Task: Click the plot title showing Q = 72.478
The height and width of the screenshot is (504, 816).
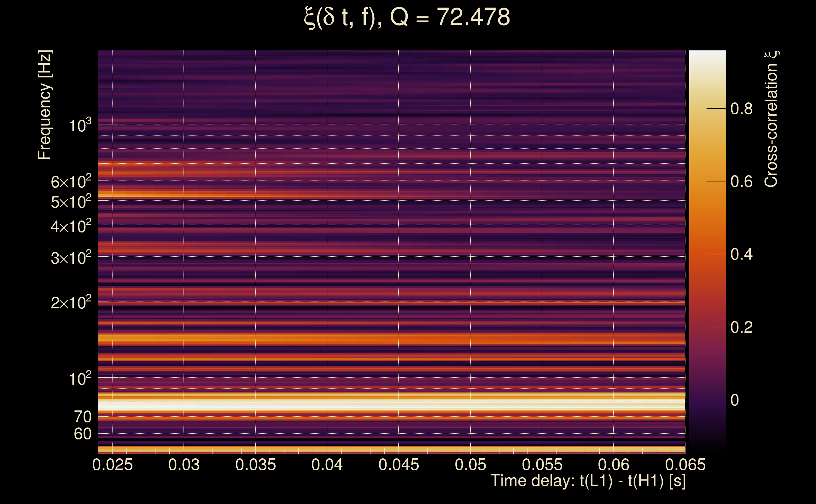Action: pos(407,17)
